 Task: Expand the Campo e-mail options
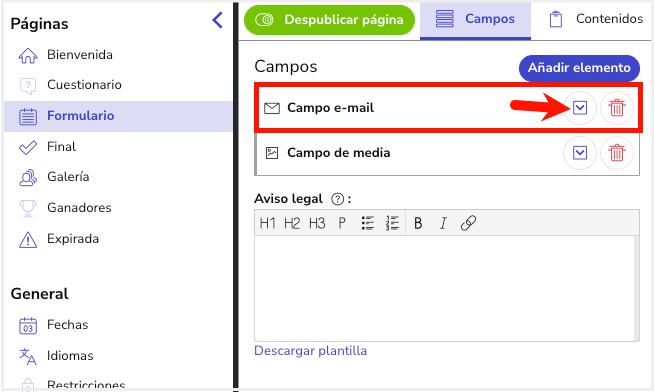coord(580,108)
